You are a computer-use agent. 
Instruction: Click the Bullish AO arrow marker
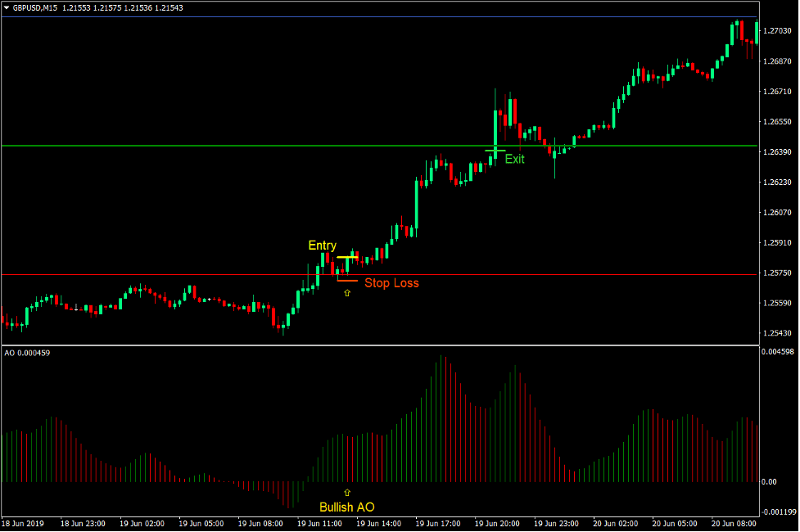point(347,492)
